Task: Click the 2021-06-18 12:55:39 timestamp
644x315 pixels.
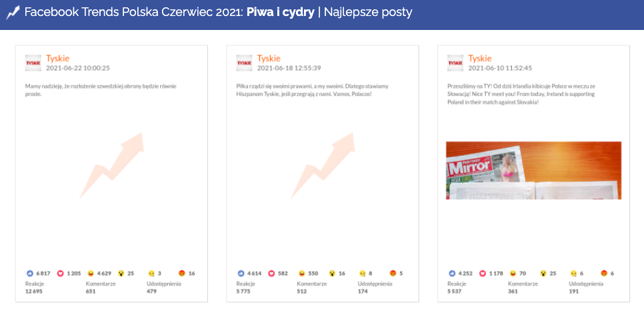Action: (x=289, y=68)
